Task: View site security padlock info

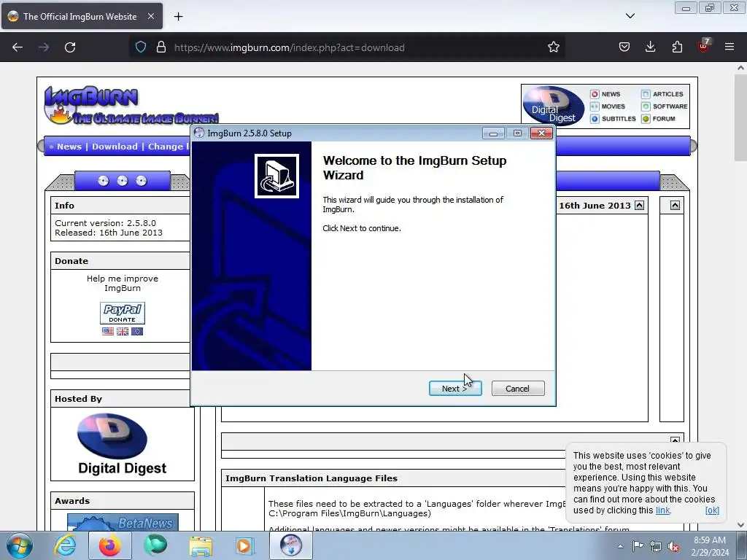Action: 161,47
